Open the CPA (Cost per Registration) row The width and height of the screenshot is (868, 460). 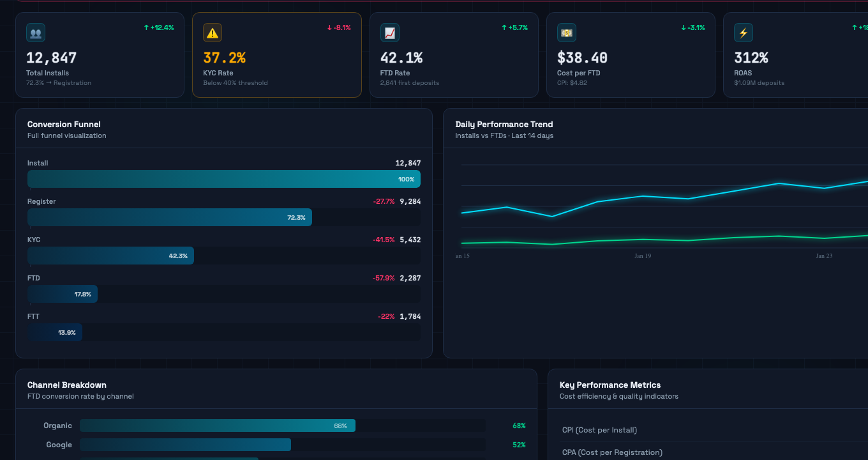[x=612, y=452]
